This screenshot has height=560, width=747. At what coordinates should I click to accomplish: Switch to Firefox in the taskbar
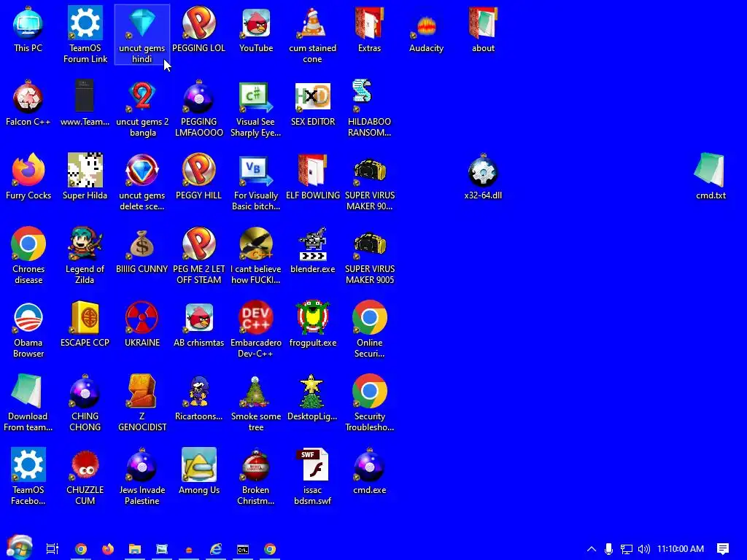pyautogui.click(x=108, y=549)
